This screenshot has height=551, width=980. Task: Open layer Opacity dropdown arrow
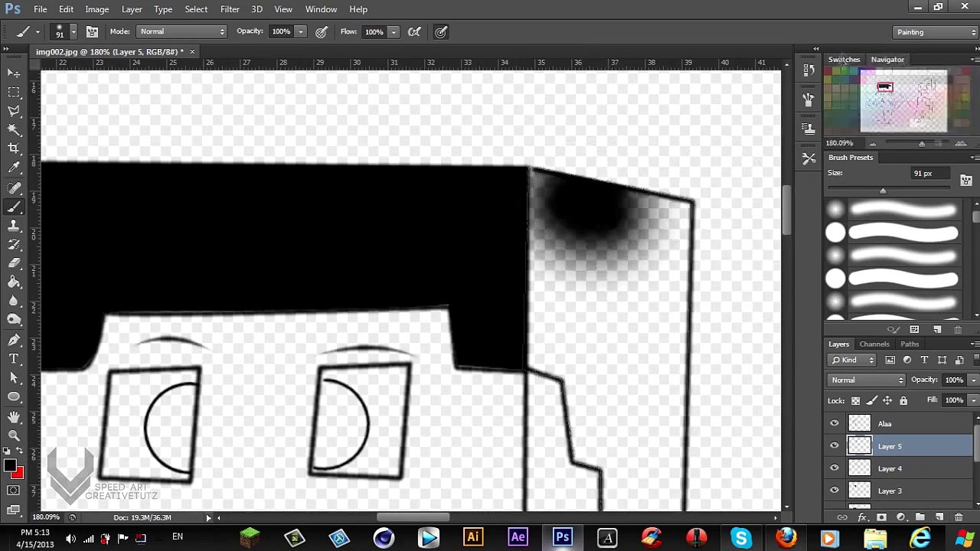click(x=973, y=380)
